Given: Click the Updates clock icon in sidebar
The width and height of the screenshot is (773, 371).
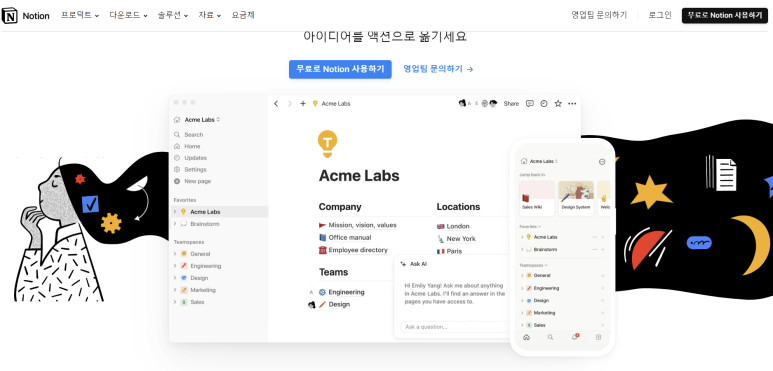Looking at the screenshot, I should click(x=177, y=158).
